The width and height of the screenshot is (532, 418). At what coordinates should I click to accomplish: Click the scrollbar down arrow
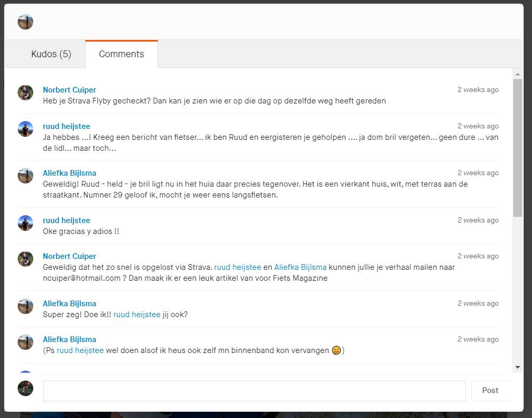[x=517, y=368]
